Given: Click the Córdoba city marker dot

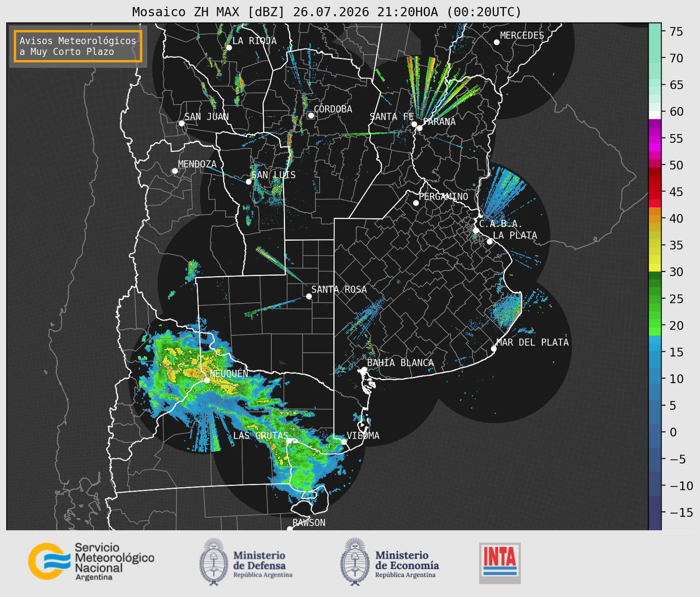Looking at the screenshot, I should pyautogui.click(x=311, y=115).
